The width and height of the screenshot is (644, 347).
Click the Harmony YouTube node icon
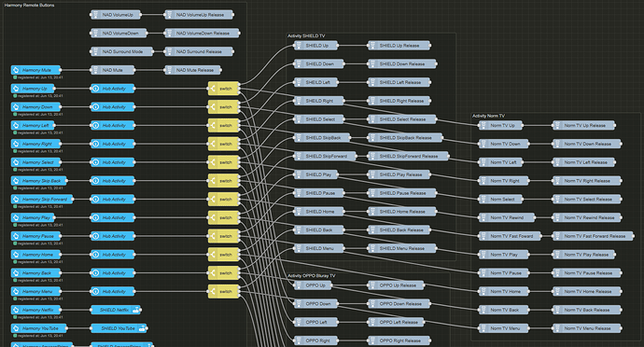click(x=16, y=328)
